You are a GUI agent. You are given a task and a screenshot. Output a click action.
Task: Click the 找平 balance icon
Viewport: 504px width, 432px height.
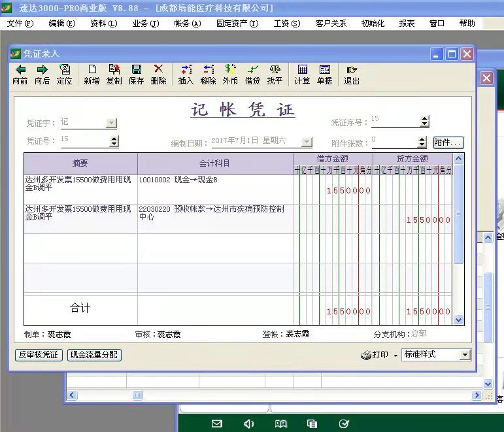point(275,70)
